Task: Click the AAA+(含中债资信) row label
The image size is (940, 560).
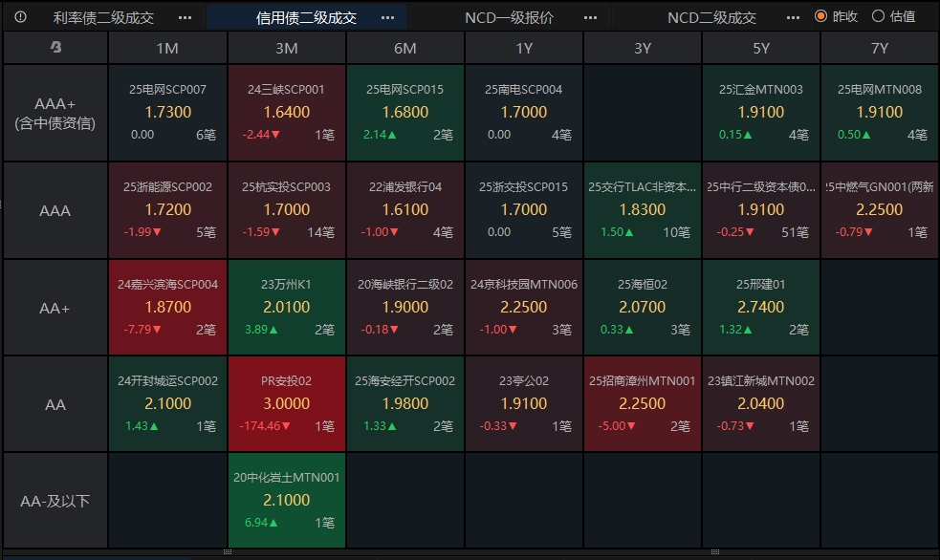Action: pyautogui.click(x=55, y=113)
